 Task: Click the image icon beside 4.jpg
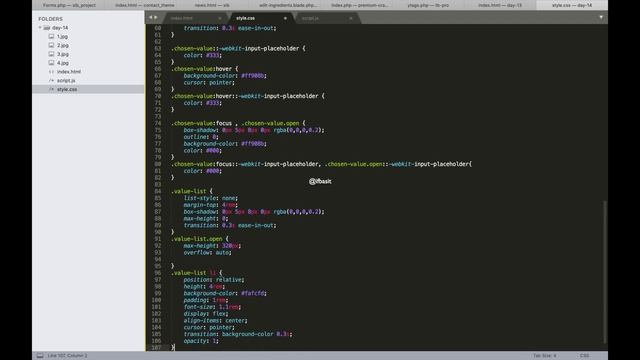[x=51, y=63]
